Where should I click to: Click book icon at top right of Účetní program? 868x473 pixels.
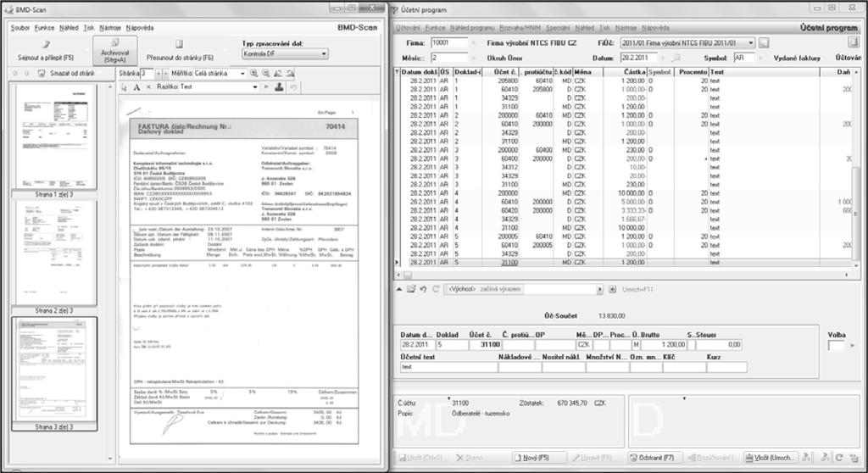pyautogui.click(x=853, y=42)
